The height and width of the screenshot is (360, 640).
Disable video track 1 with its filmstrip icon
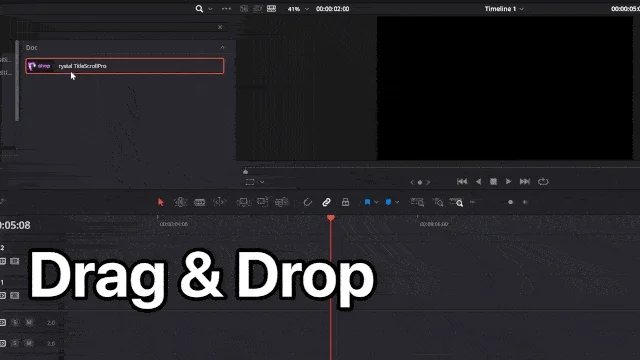click(x=15, y=295)
